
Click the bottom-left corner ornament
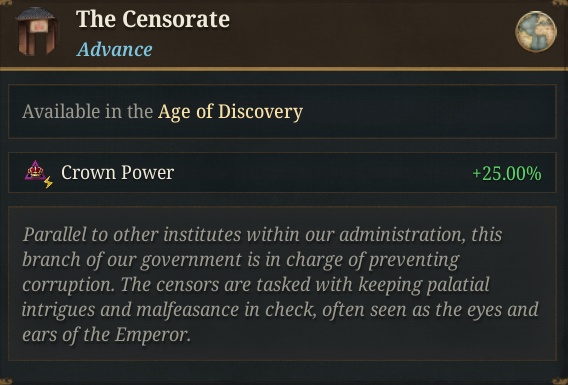tap(6, 381)
